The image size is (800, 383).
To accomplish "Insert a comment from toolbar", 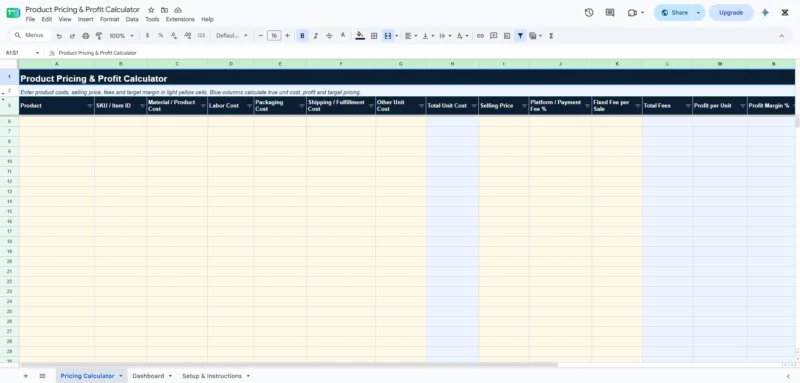I will coord(493,36).
